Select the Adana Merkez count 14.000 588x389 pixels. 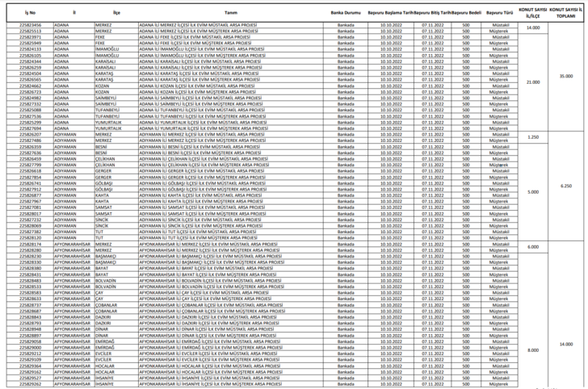[x=533, y=27]
